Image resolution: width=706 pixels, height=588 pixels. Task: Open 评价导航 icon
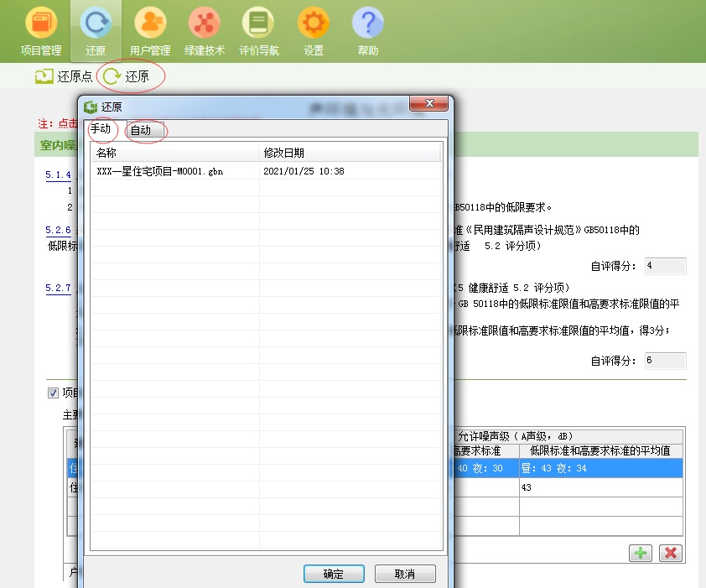pyautogui.click(x=258, y=30)
